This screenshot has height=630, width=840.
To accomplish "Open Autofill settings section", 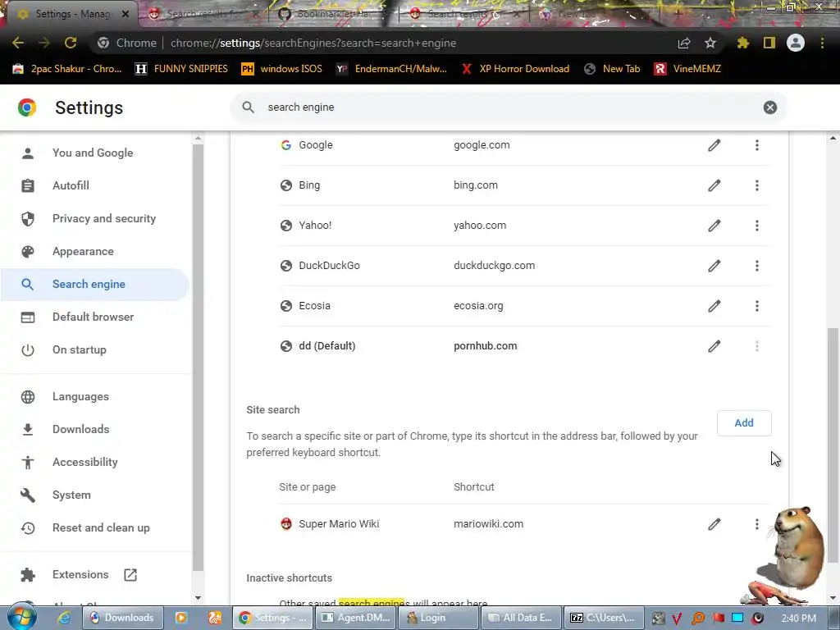I will tap(95, 186).
